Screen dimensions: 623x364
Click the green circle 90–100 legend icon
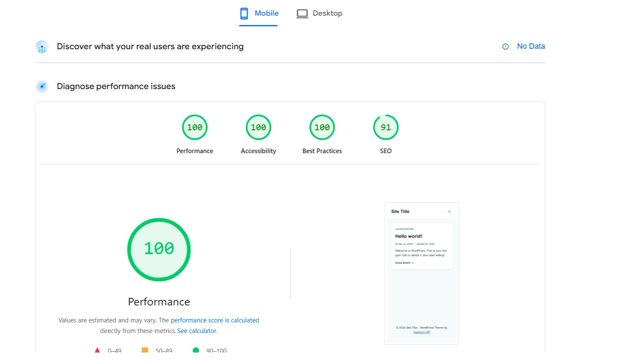click(196, 350)
